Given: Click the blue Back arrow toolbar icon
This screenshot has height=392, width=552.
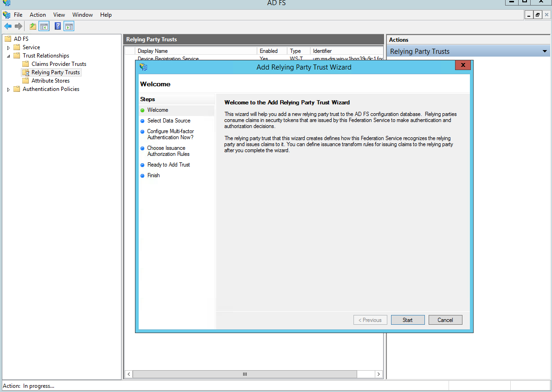Looking at the screenshot, I should tap(8, 26).
